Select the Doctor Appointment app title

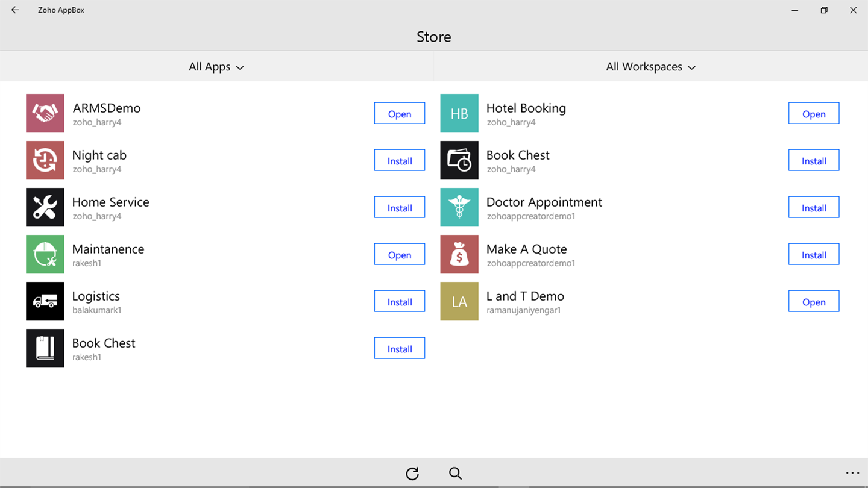[x=544, y=202]
